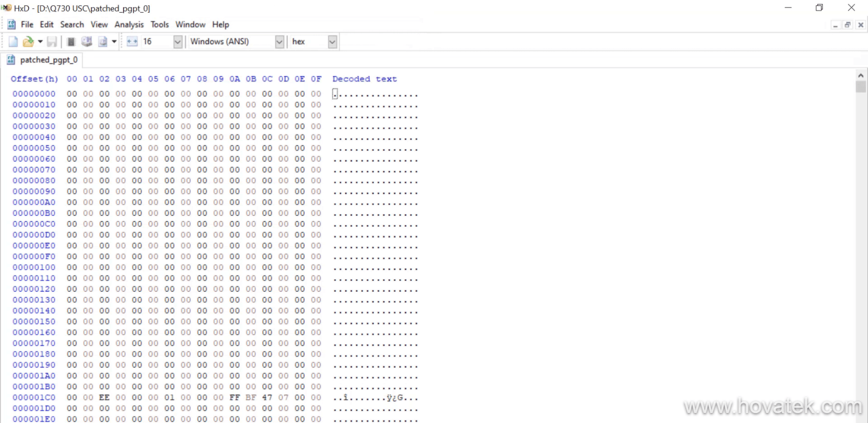Select the 07 byte in row 000001C0
This screenshot has width=868, height=423.
click(284, 398)
